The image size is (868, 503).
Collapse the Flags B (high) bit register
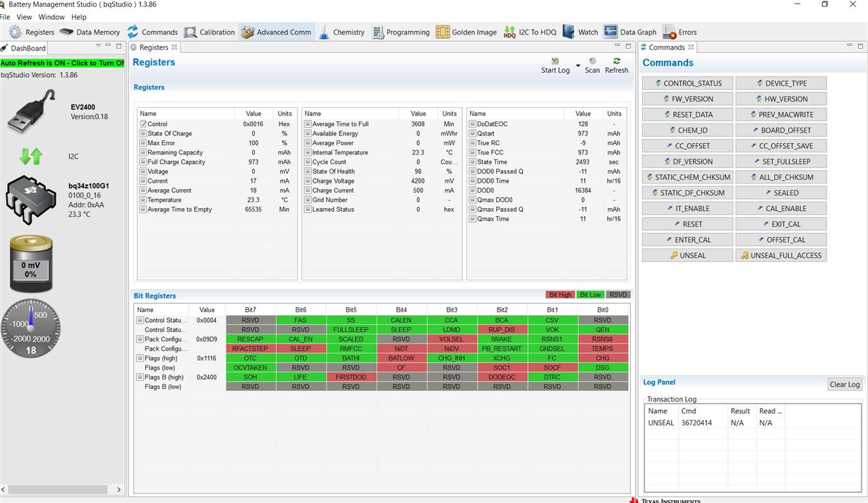pyautogui.click(x=140, y=377)
